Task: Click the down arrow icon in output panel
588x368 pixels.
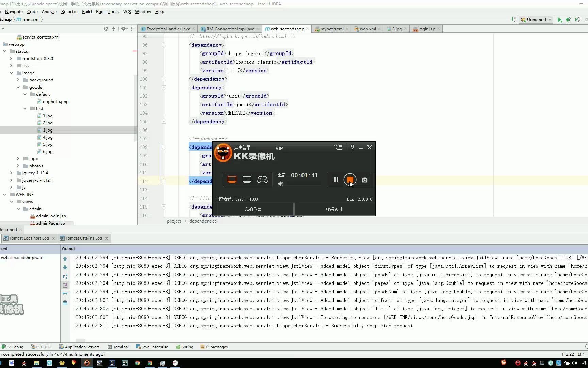Action: coord(65,267)
